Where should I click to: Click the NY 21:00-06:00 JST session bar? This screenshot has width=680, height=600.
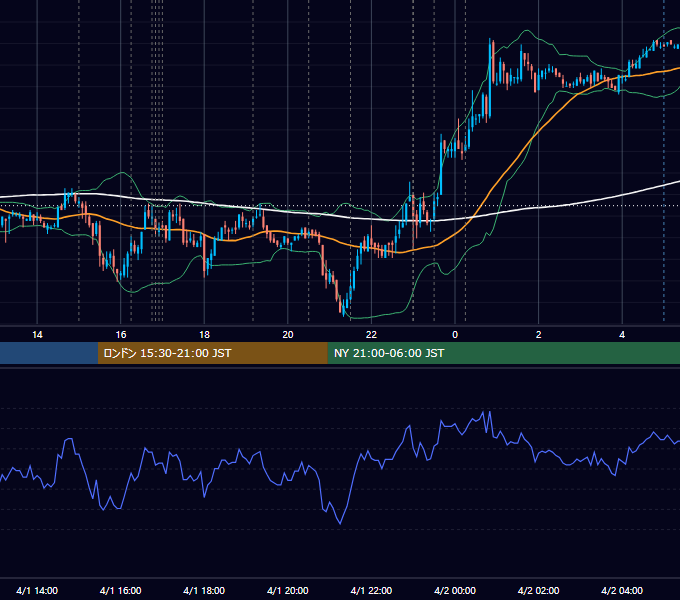(x=503, y=353)
